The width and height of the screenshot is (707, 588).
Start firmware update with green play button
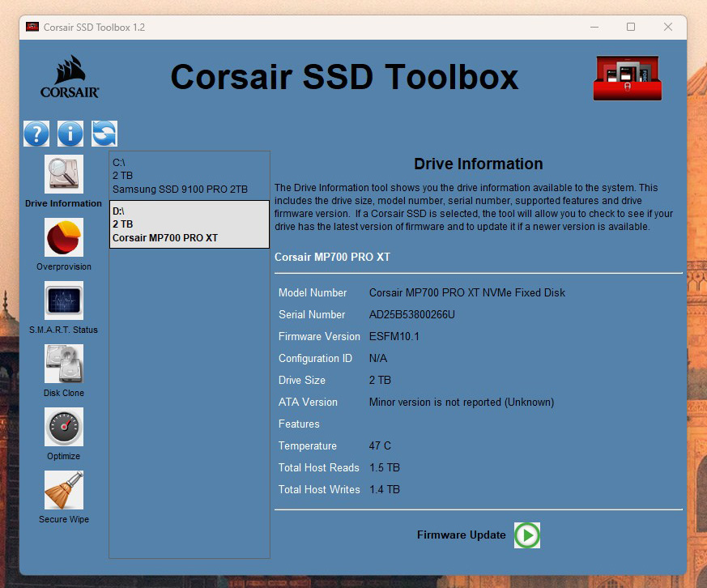[527, 535]
